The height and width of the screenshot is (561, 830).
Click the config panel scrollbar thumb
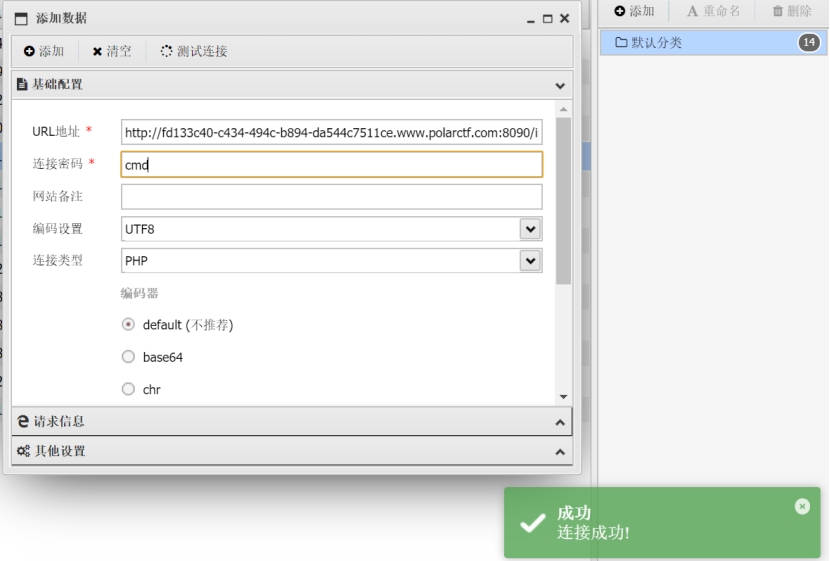(x=563, y=201)
